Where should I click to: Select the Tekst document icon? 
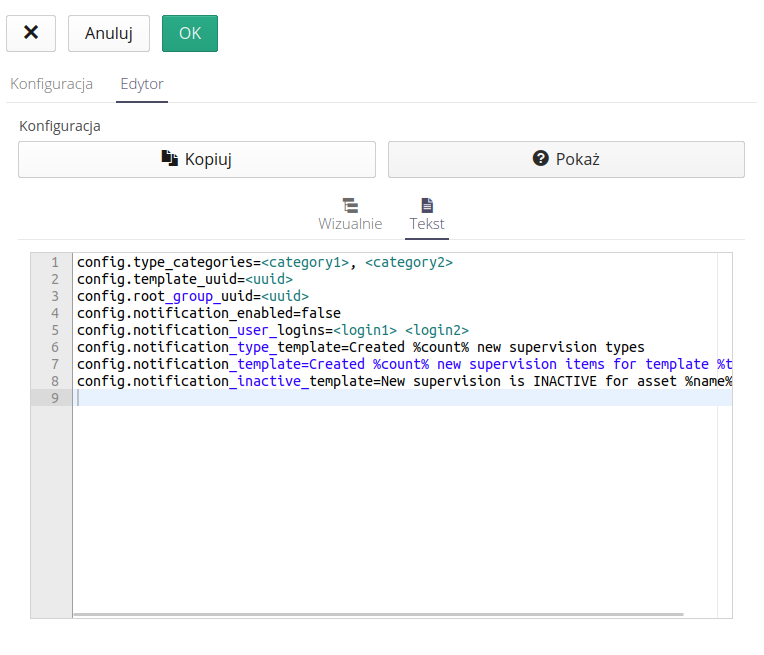coord(427,205)
